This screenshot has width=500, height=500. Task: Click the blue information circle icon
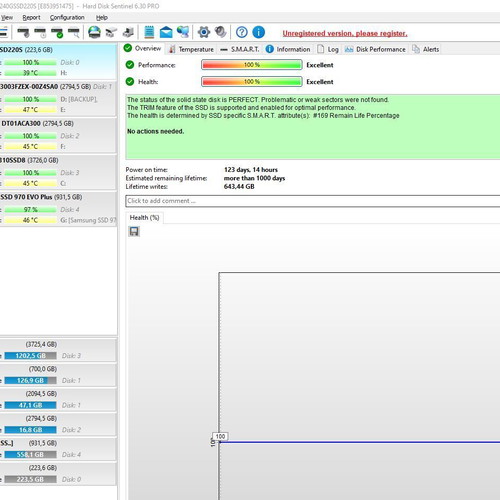point(258,32)
